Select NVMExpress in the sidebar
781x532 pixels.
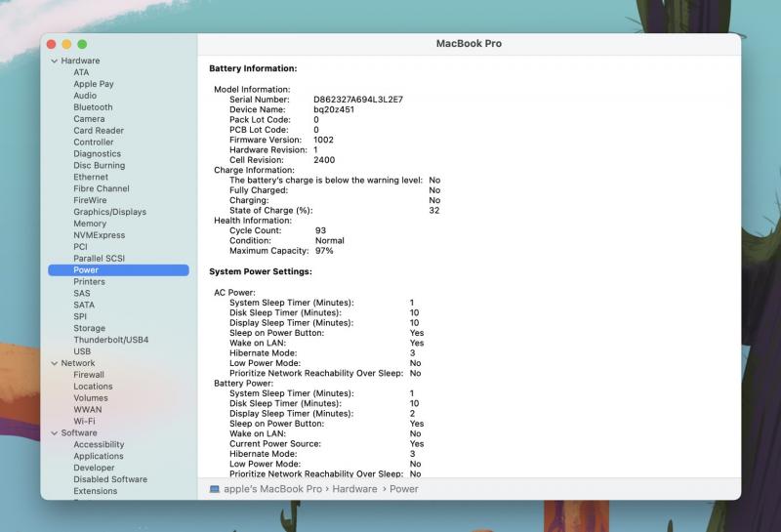tap(100, 234)
